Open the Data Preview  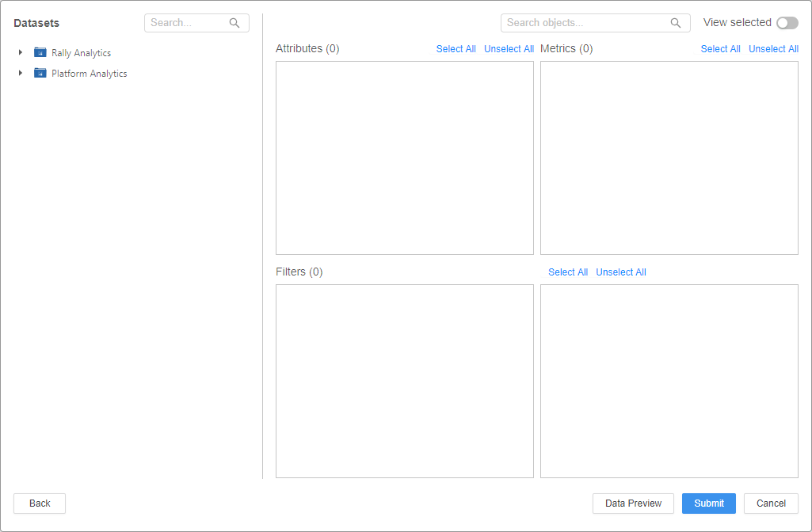tap(633, 503)
